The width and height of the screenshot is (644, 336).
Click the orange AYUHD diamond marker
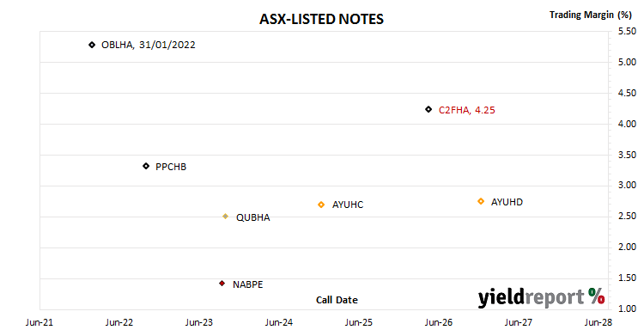(481, 201)
